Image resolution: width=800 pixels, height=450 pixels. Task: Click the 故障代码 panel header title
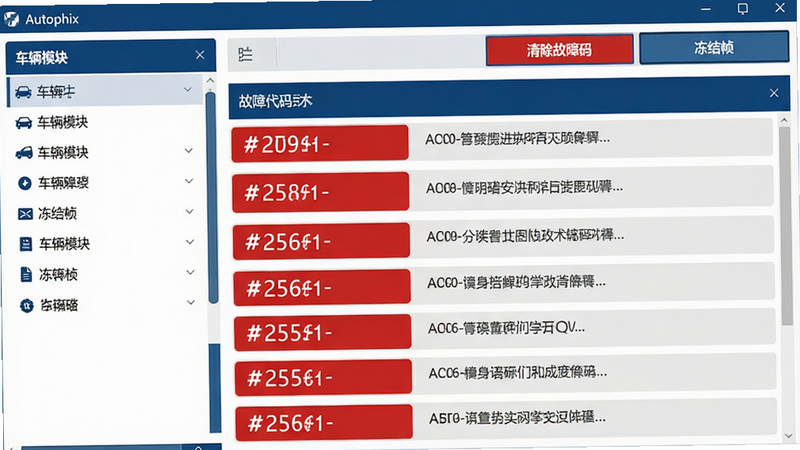[275, 101]
